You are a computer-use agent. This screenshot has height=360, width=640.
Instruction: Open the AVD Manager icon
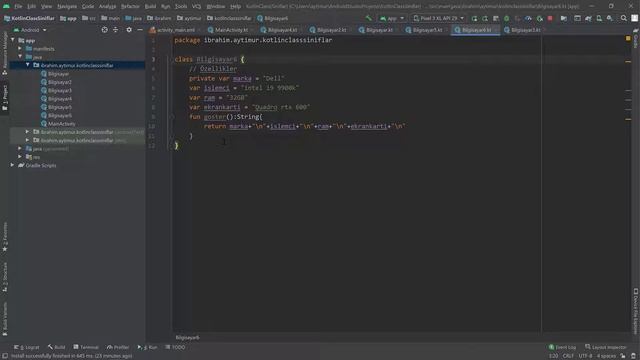(599, 18)
